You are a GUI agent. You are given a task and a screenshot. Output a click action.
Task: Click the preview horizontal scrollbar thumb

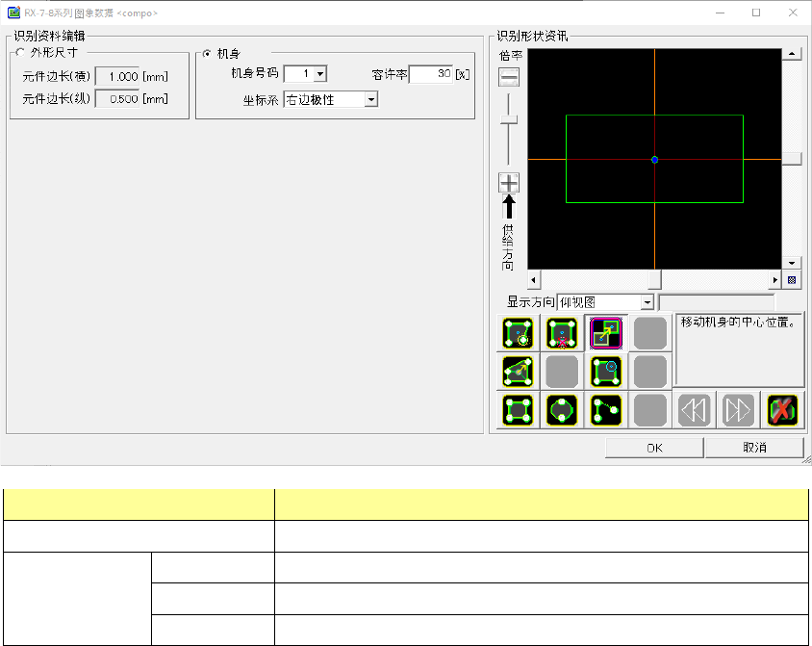tap(654, 280)
